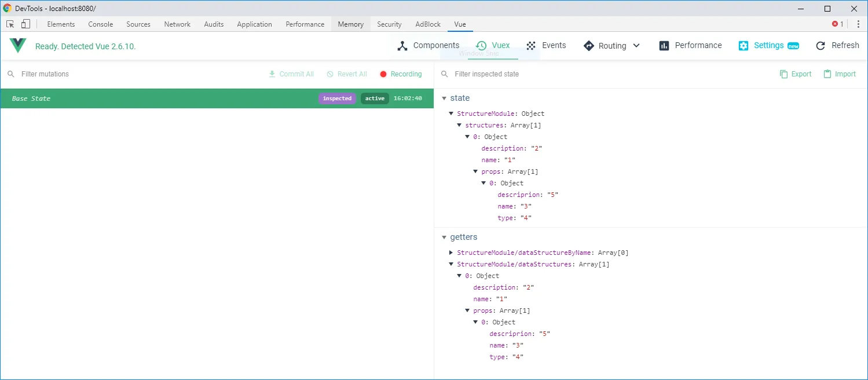Image resolution: width=868 pixels, height=380 pixels.
Task: Click type: "4" in getters tree
Action: point(507,357)
